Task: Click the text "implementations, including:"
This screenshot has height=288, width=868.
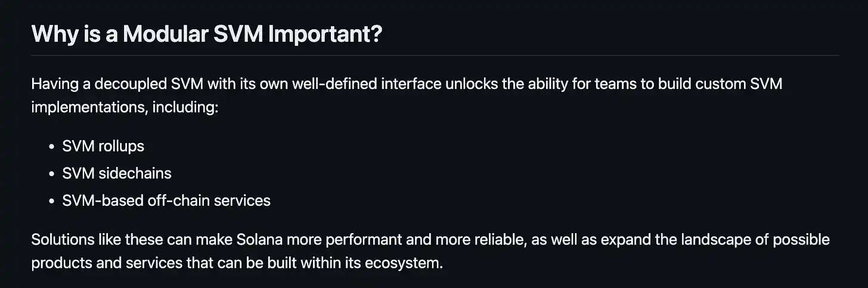Action: pyautogui.click(x=125, y=109)
